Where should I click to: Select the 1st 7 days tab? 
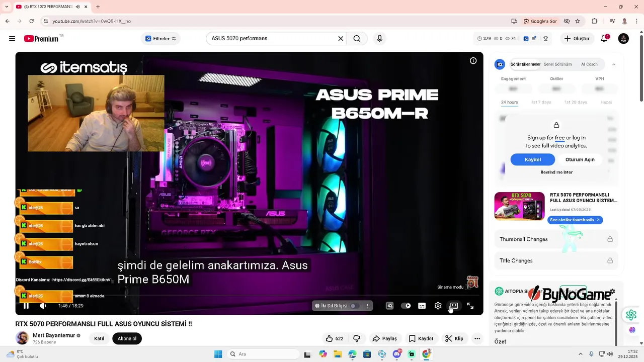pos(541,102)
